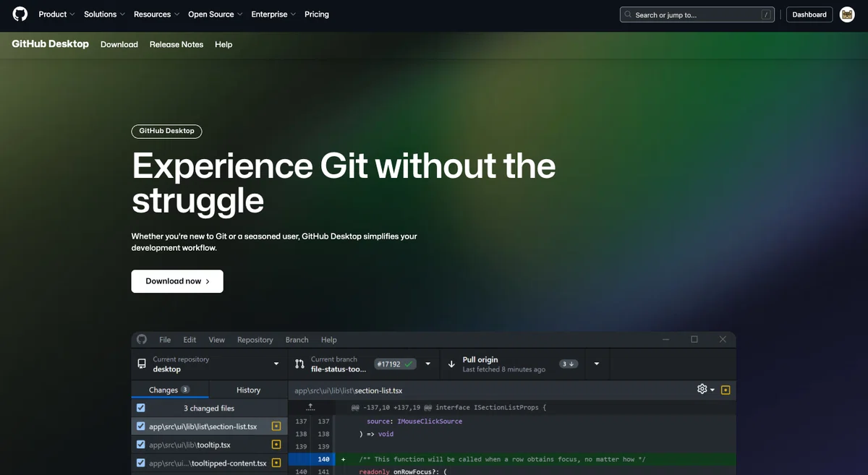Open the Help menu in Desktop app

point(329,340)
